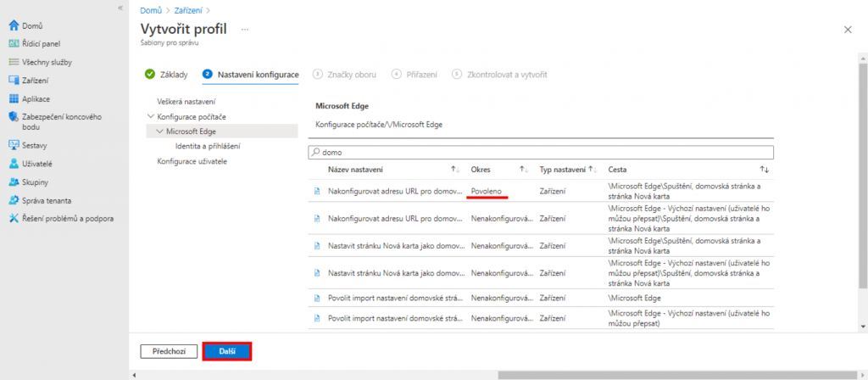Viewport: 868px width, 380px height.
Task: Collapse the Konfigurace počítače tree node
Action: [x=151, y=116]
